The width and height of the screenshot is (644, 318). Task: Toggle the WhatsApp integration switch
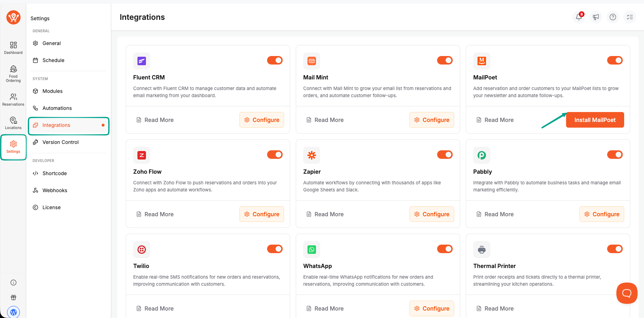point(445,249)
